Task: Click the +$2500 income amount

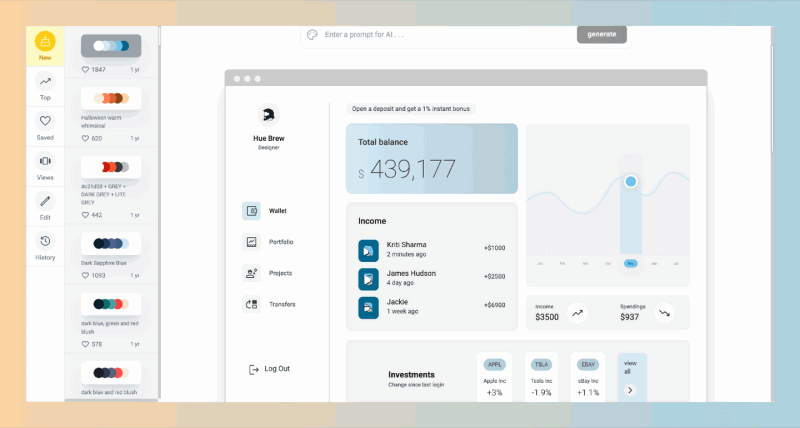Action: coord(494,276)
